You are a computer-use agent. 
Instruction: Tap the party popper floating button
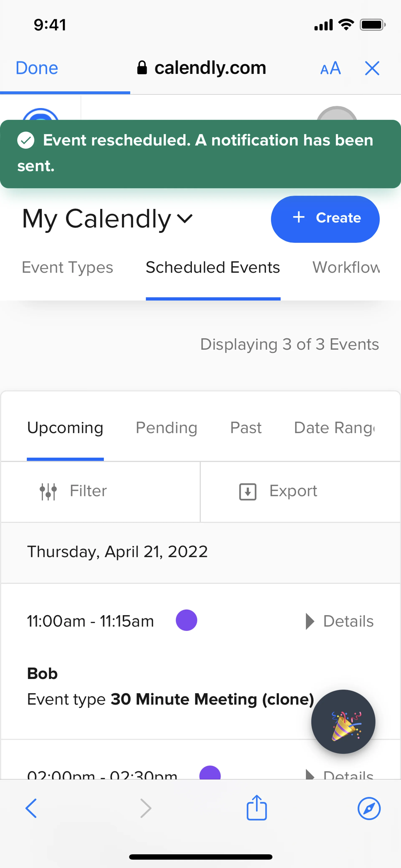point(343,721)
